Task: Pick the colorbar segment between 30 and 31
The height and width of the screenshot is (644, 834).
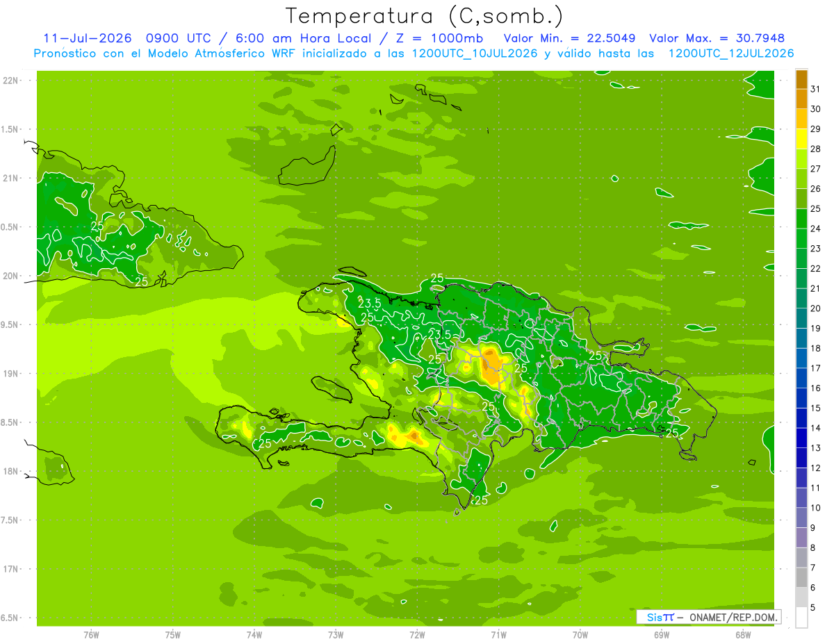Action: click(801, 99)
